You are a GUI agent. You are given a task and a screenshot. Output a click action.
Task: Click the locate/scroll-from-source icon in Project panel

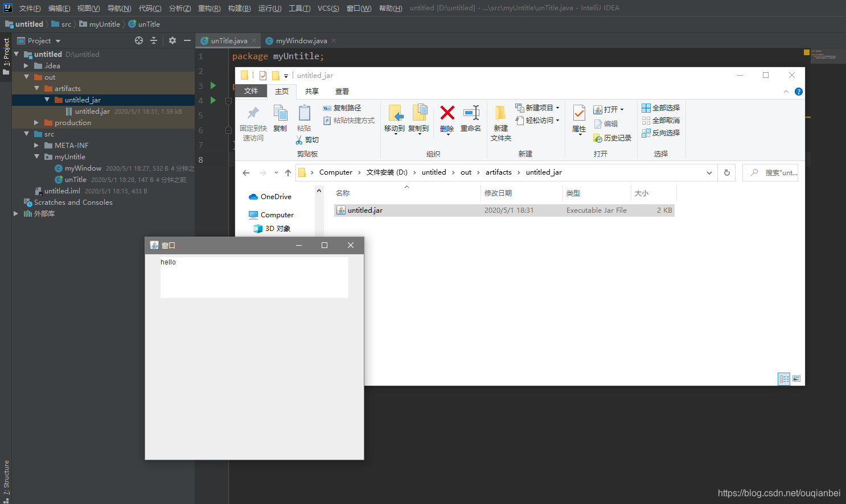tap(139, 40)
